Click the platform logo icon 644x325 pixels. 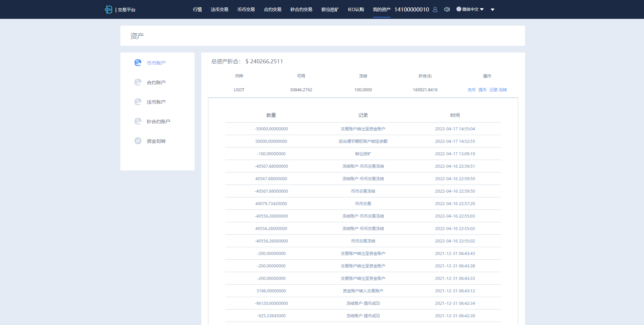pos(108,9)
